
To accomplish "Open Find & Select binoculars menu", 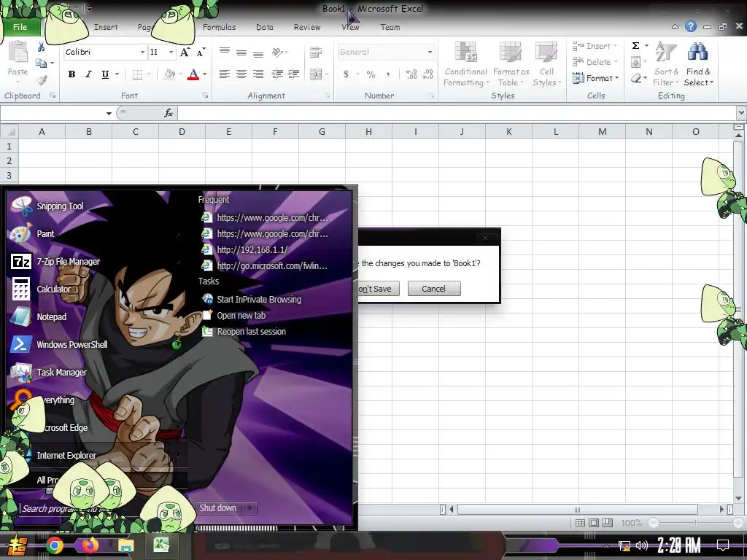I will (698, 64).
